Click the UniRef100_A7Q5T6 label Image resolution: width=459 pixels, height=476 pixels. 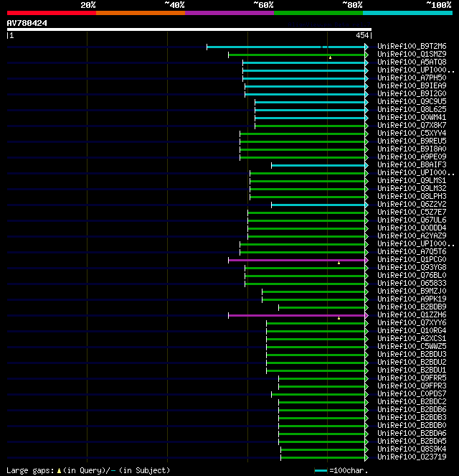[x=412, y=251]
